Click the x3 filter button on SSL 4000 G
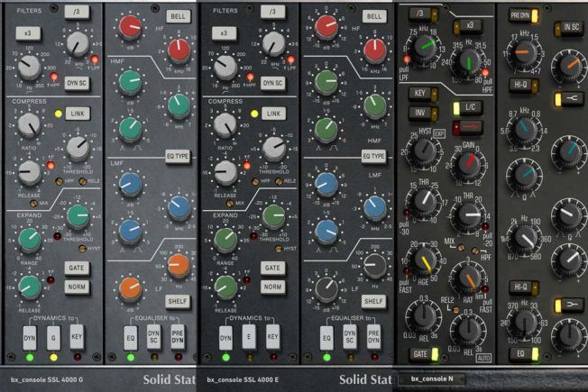This screenshot has width=588, height=392. tap(28, 33)
